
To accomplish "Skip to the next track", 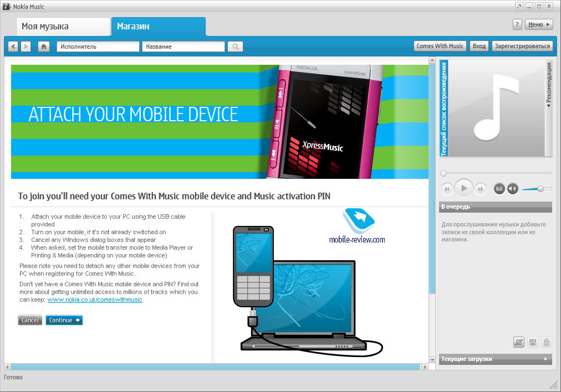I will pos(481,189).
